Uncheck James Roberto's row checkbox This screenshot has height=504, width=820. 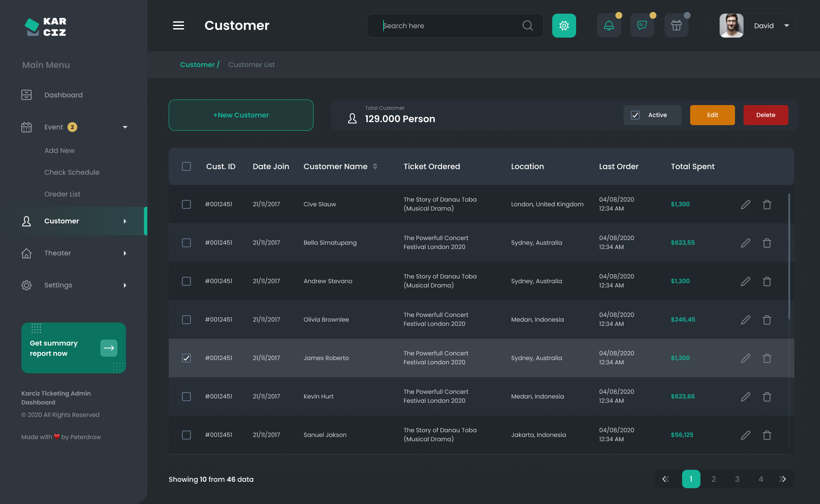coord(186,358)
